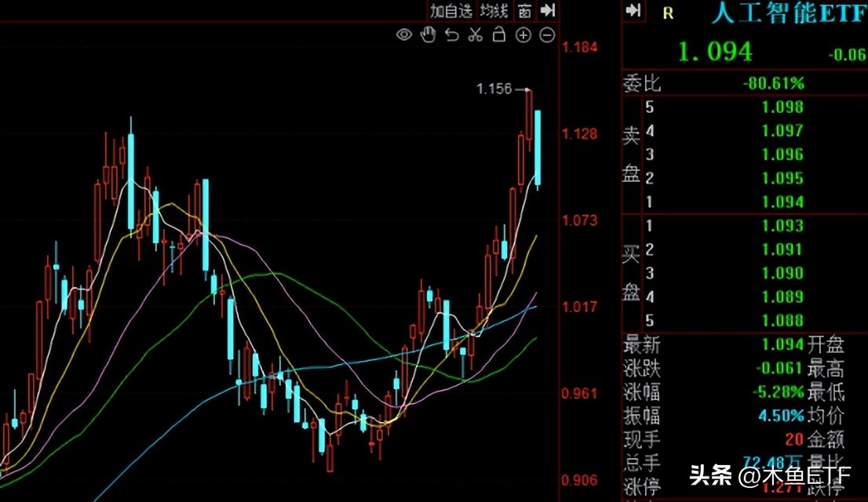Zoom in with the plus magnifier icon
The width and height of the screenshot is (868, 502).
(x=523, y=35)
